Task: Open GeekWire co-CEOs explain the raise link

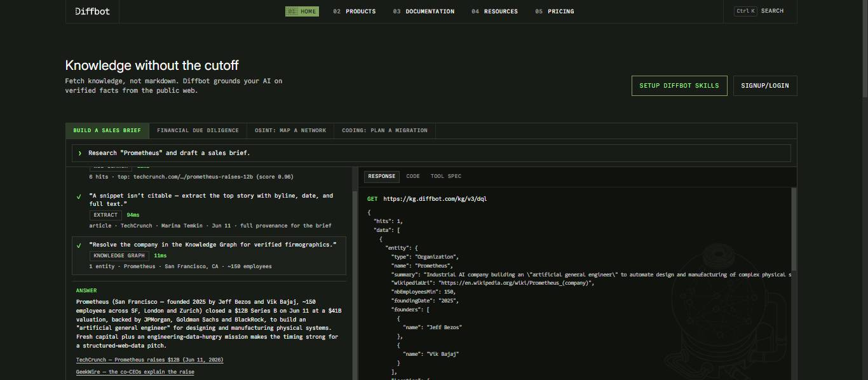Action: (x=135, y=372)
